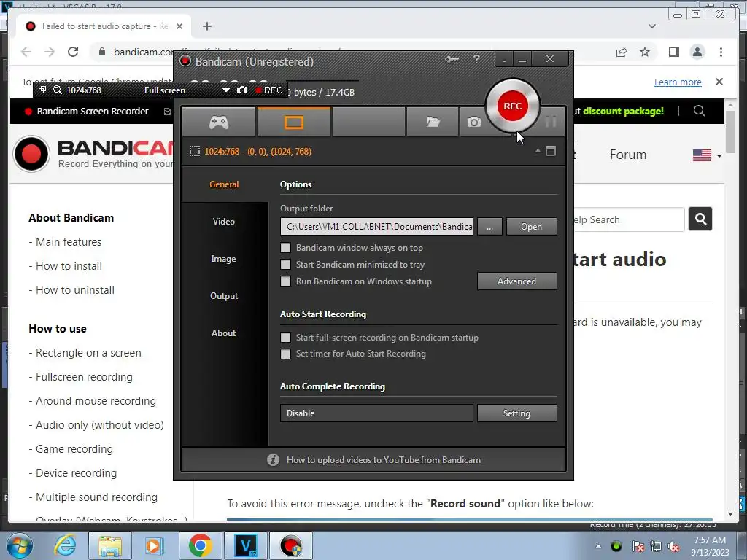Click Bandicam logo on website
The width and height of the screenshot is (747, 560).
93,154
